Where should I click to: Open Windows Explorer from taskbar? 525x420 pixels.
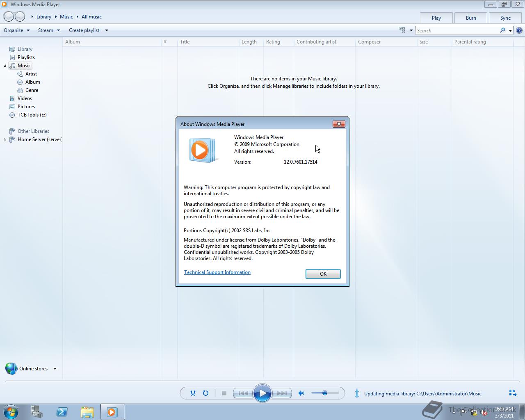coord(87,412)
